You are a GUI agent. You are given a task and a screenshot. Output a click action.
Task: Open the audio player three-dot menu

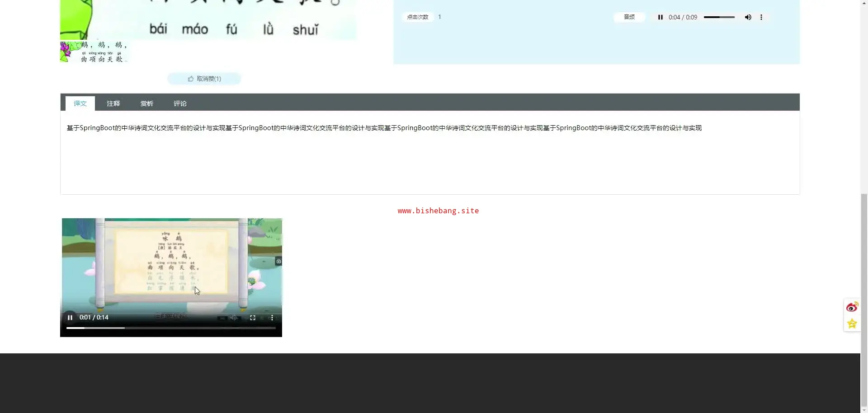761,17
